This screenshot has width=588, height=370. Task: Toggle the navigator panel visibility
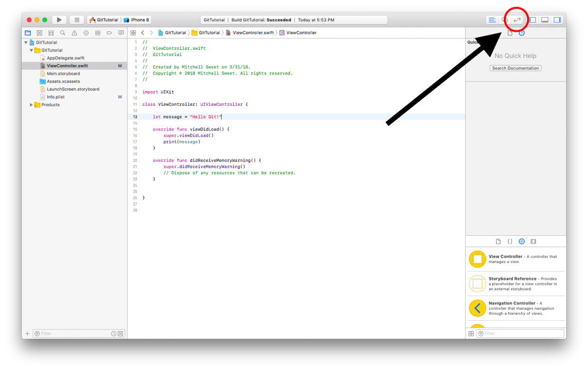pos(532,19)
